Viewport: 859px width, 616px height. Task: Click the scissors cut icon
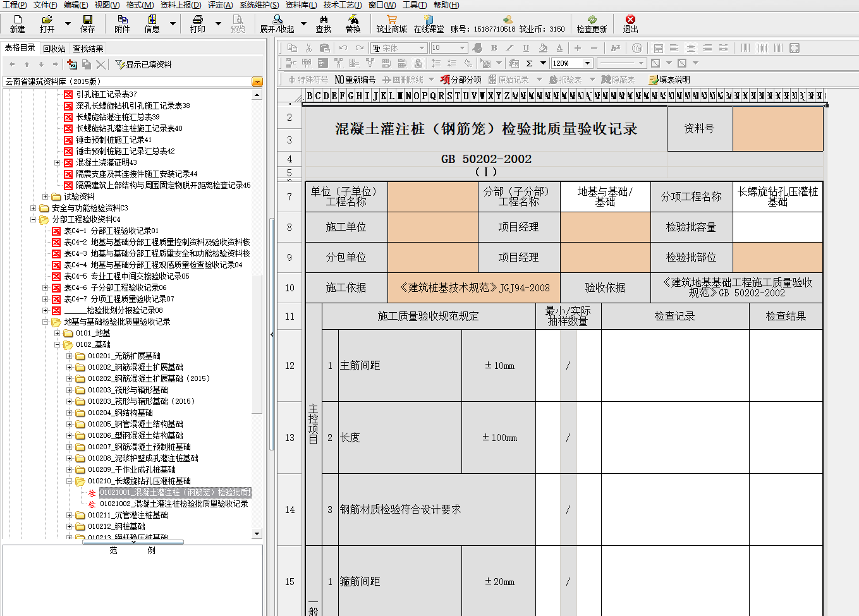pyautogui.click(x=308, y=48)
